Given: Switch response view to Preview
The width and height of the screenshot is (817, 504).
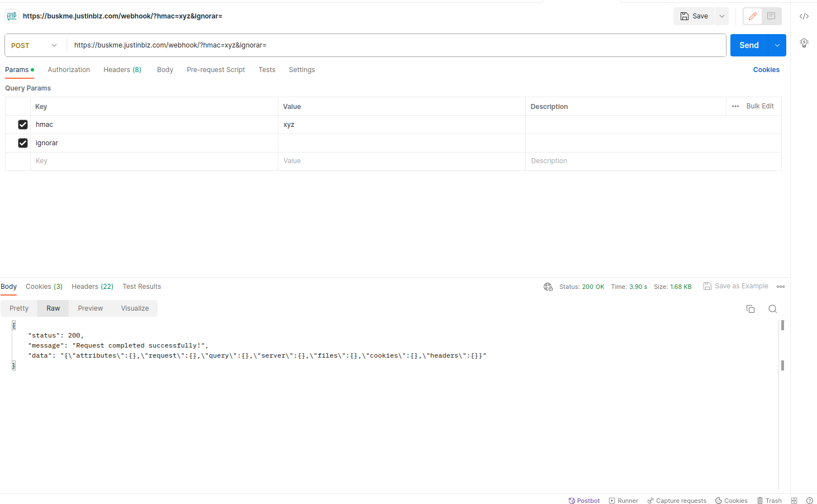Looking at the screenshot, I should tap(91, 308).
